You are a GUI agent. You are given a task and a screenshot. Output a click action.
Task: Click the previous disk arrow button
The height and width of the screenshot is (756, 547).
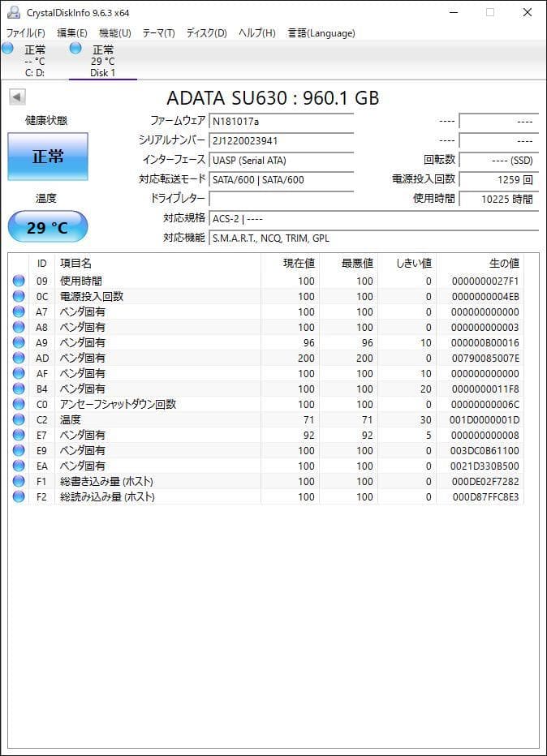[17, 97]
